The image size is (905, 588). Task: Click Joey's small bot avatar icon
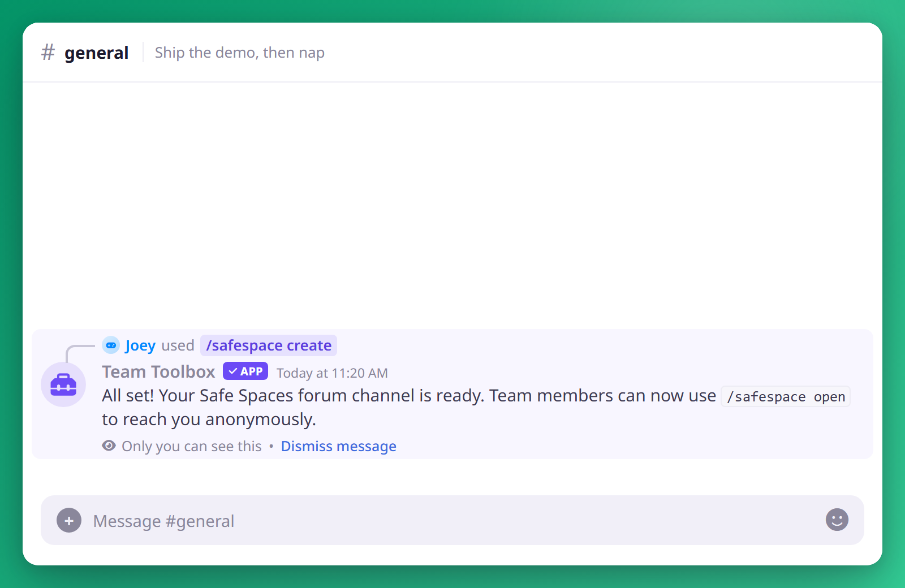pyautogui.click(x=111, y=345)
